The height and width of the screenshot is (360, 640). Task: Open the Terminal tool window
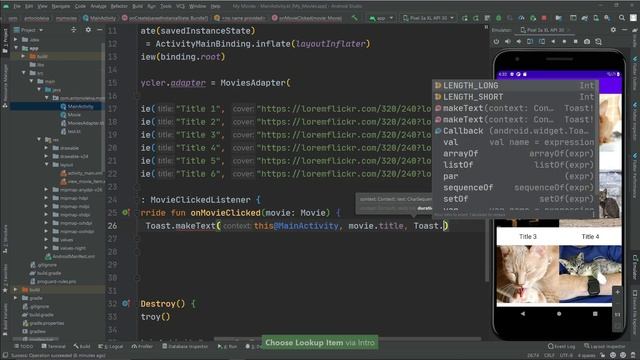pos(53,346)
